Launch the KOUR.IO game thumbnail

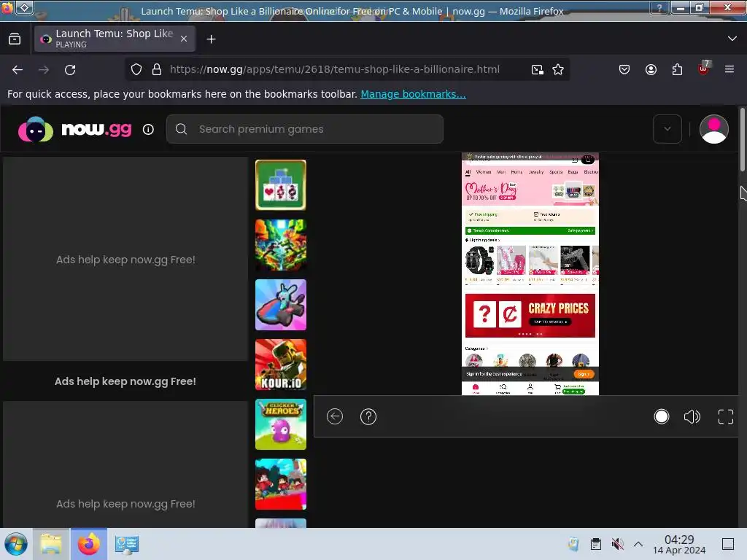(281, 365)
